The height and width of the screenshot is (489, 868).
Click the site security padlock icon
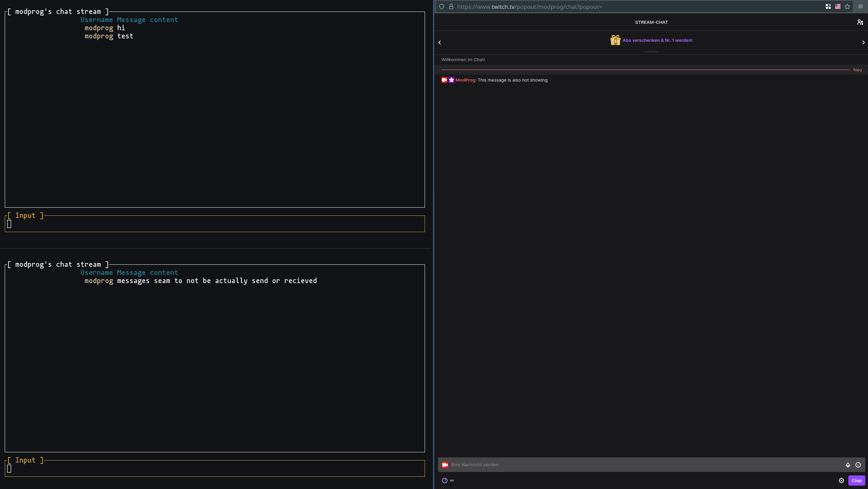click(451, 7)
